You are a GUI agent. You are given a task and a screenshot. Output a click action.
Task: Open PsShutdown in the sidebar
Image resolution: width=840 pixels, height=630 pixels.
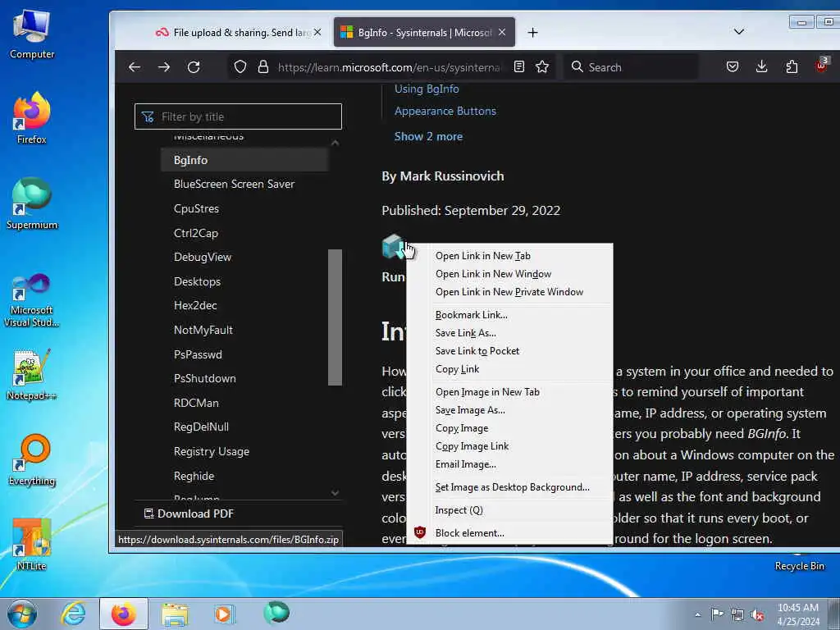[204, 379]
